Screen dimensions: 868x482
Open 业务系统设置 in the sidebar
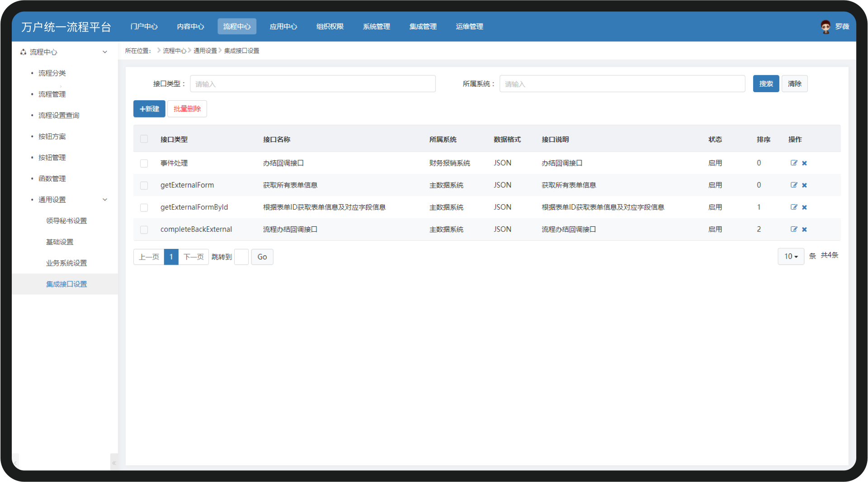click(x=66, y=263)
